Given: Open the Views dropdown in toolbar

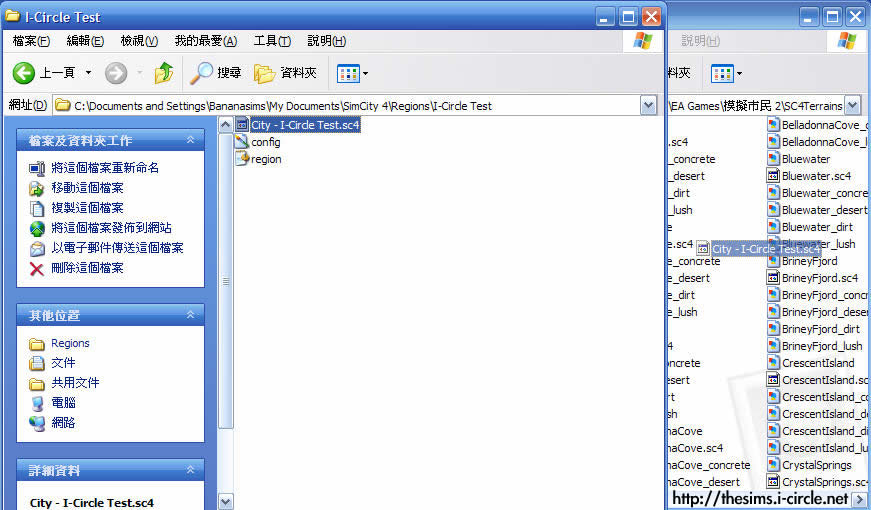Looking at the screenshot, I should click(353, 73).
